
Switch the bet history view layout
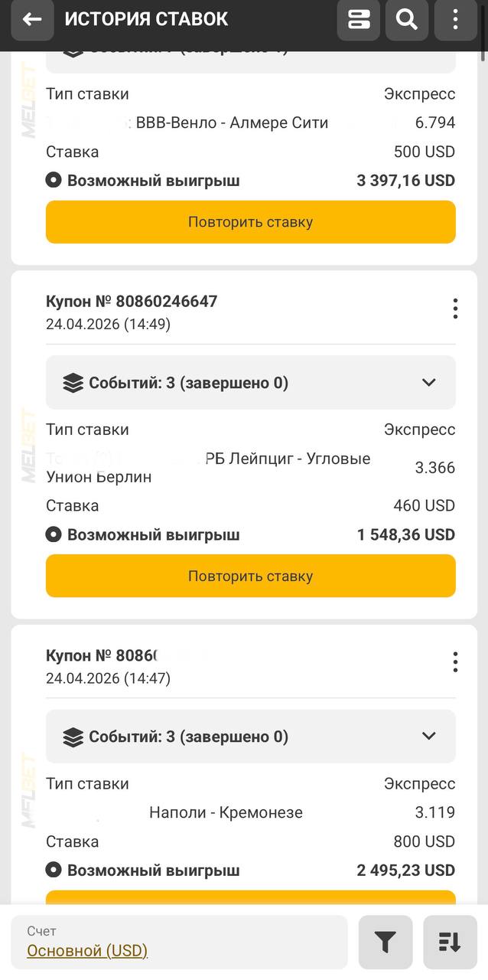click(358, 20)
